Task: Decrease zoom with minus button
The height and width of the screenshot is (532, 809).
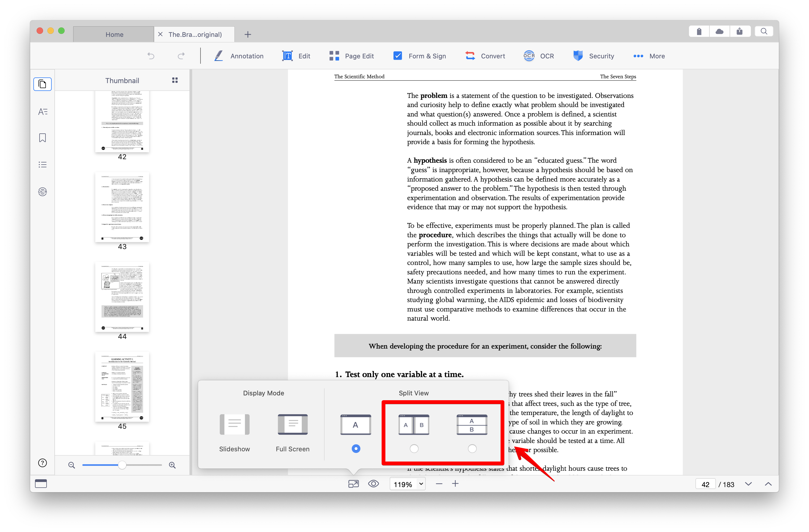Action: point(439,484)
